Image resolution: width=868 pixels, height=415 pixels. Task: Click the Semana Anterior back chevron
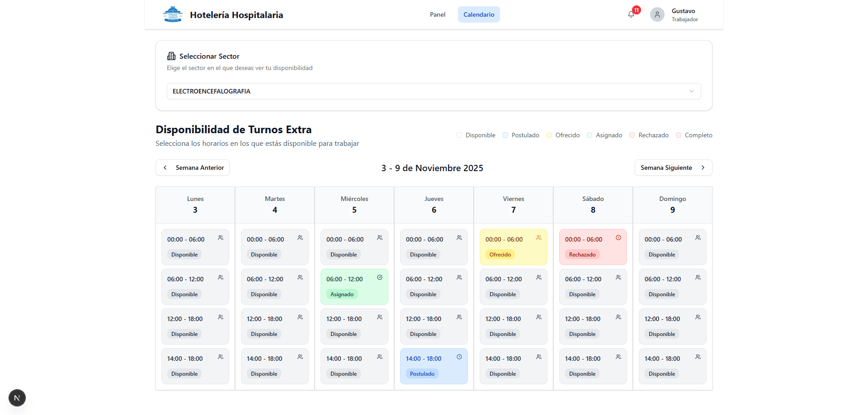[x=165, y=168]
